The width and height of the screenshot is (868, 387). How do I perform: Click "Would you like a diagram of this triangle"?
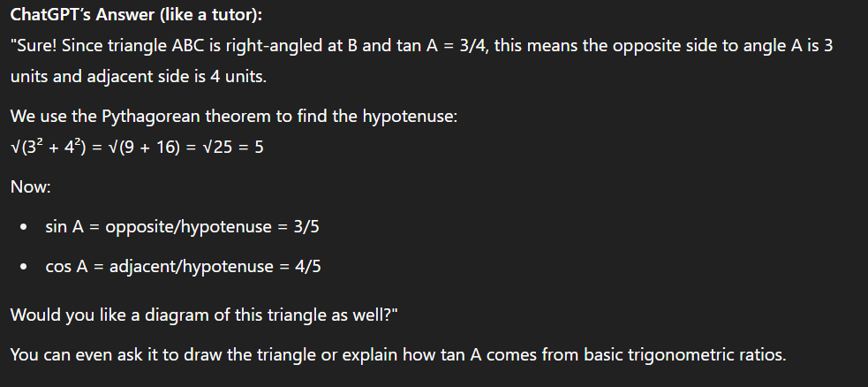click(x=180, y=315)
